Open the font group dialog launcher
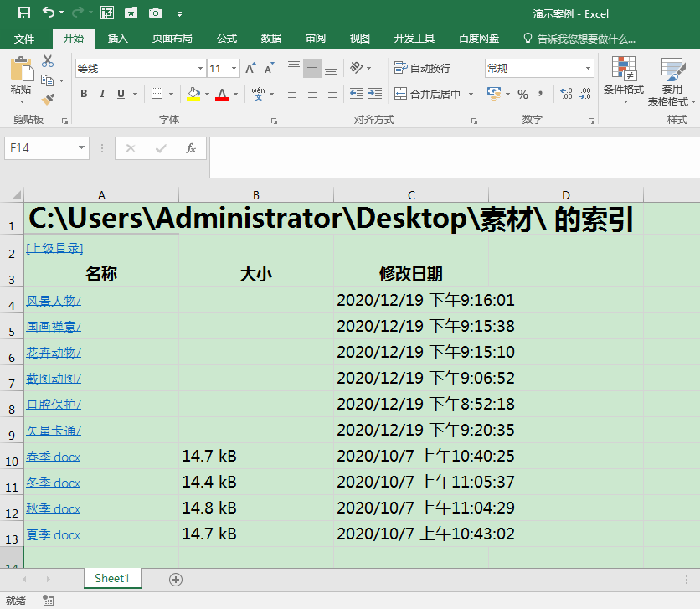 pos(274,121)
